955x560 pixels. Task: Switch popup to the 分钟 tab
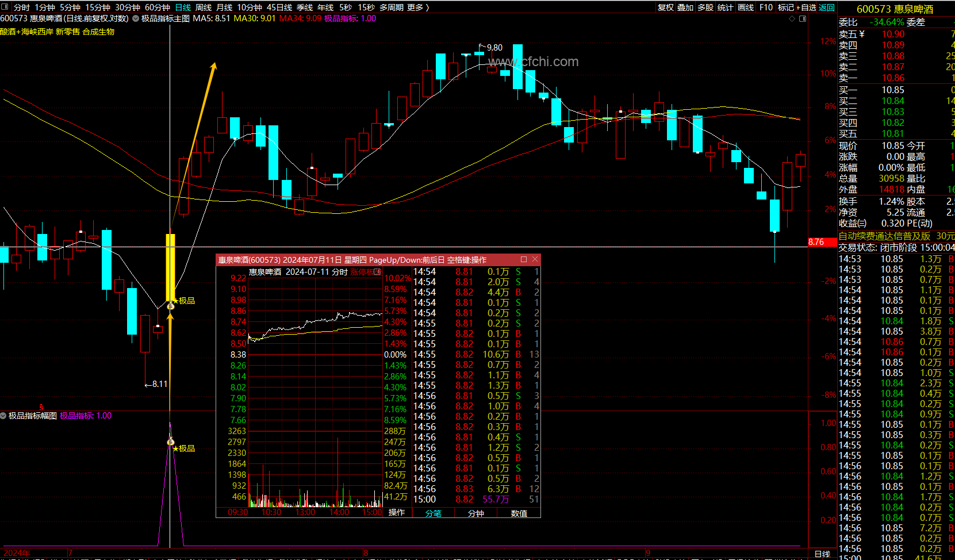coord(476,513)
